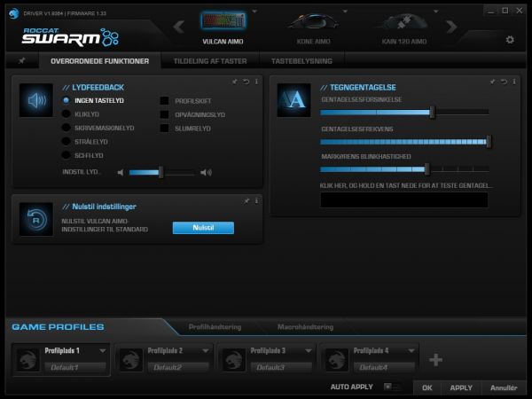The height and width of the screenshot is (399, 532).
Task: Click the Nulstil indstillinger reset icon
Action: coord(36,220)
